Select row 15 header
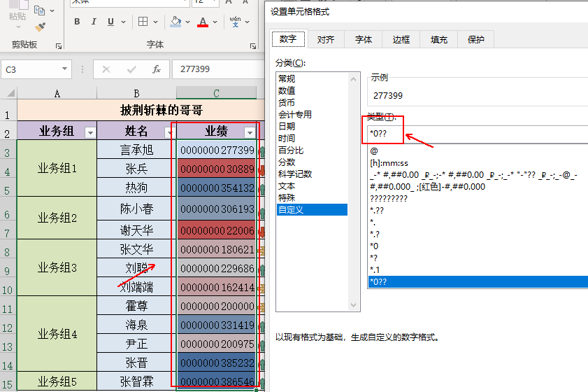 8,384
